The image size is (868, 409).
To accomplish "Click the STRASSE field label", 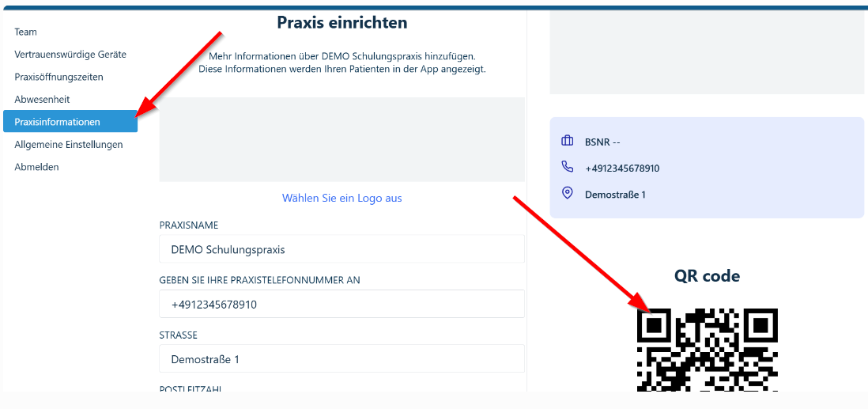I will [x=178, y=335].
